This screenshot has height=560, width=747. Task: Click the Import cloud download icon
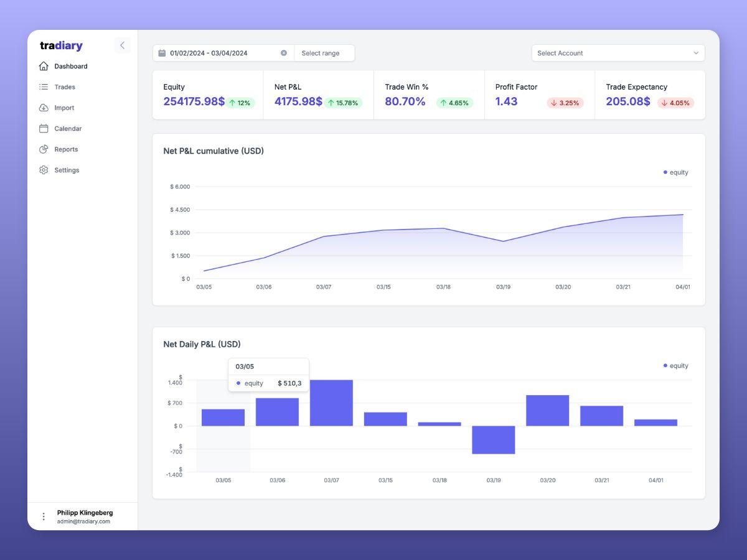[44, 108]
